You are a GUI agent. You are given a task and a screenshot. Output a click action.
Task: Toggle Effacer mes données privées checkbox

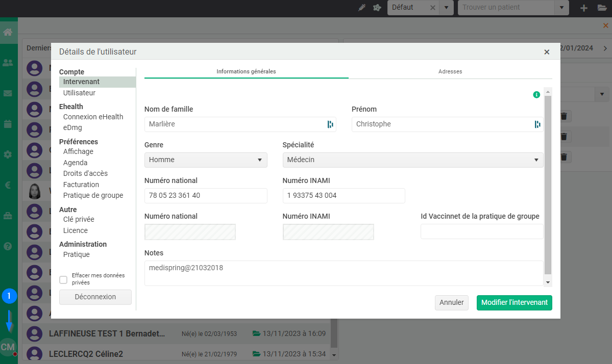click(63, 280)
